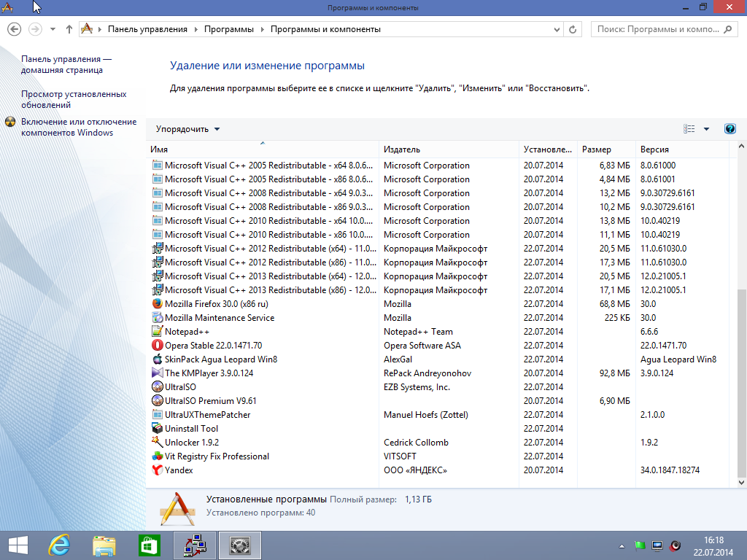Select Mozilla Firefox 30.0 icon

[158, 304]
